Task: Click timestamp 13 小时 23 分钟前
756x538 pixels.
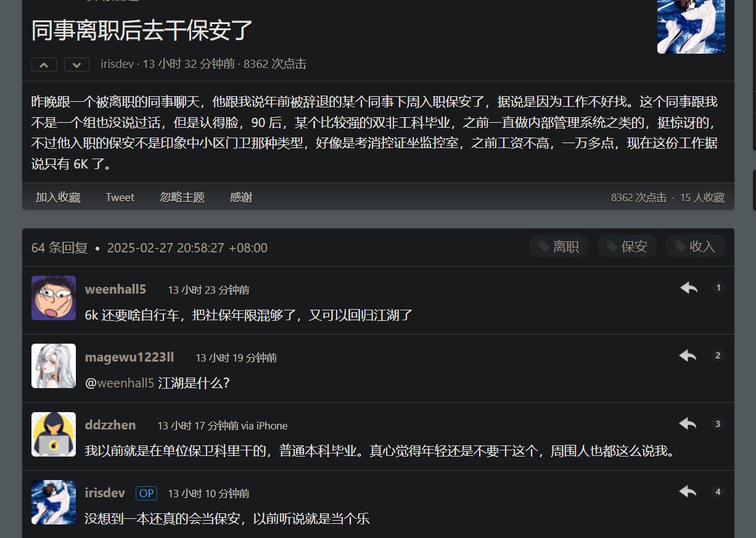Action: point(208,290)
